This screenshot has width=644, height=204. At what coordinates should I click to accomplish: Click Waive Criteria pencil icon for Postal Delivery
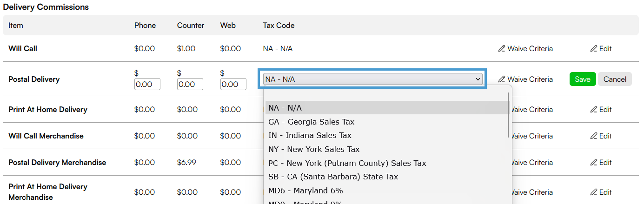(502, 79)
